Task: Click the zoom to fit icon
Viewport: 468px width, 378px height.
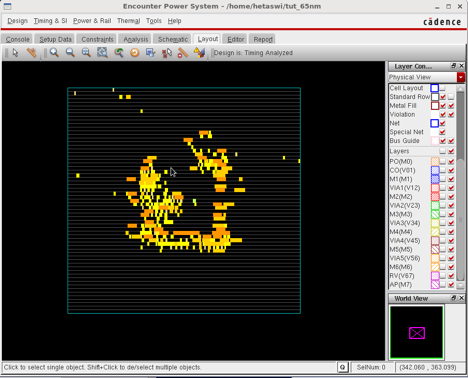Action: (x=102, y=53)
